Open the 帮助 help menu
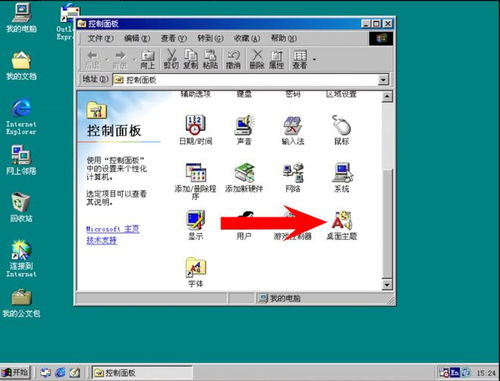This screenshot has width=500, height=381. coord(283,38)
